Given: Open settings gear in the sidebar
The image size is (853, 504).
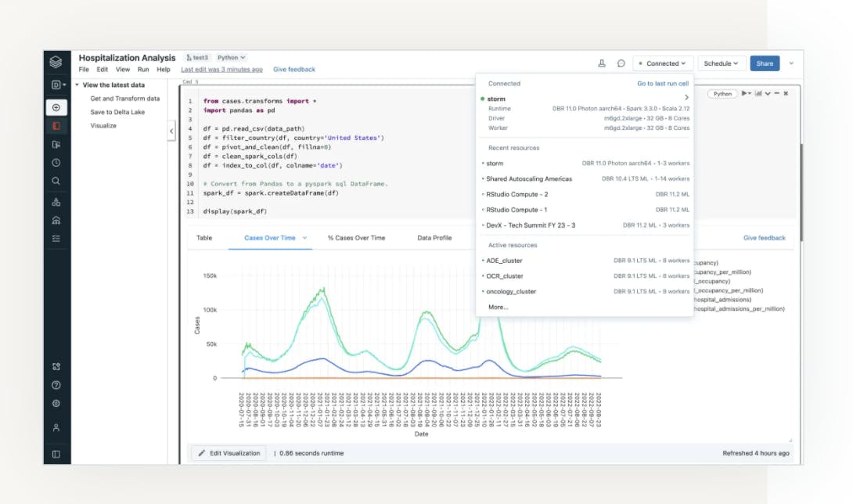Looking at the screenshot, I should point(56,404).
